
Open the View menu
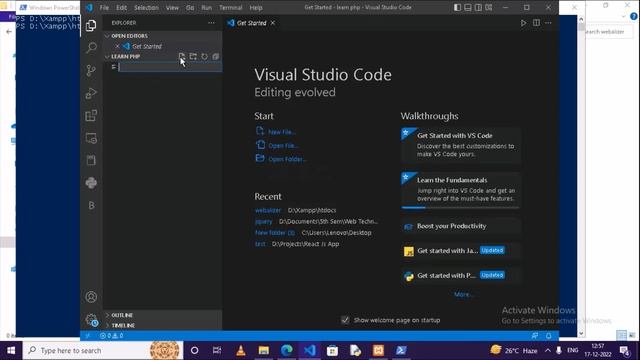pos(172,7)
